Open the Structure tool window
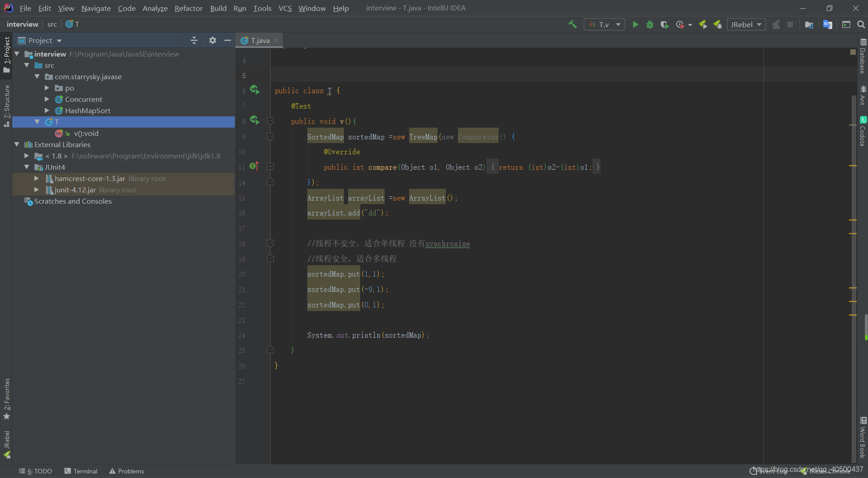 click(6, 106)
